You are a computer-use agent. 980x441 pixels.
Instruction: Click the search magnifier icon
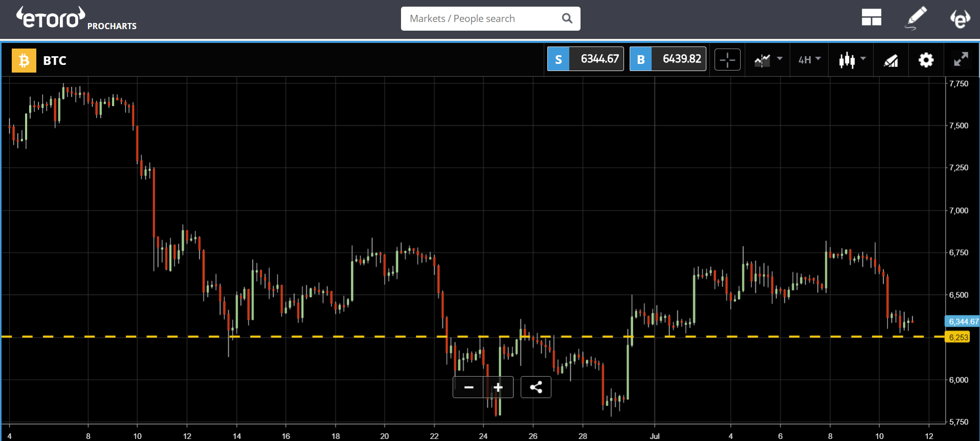point(567,18)
